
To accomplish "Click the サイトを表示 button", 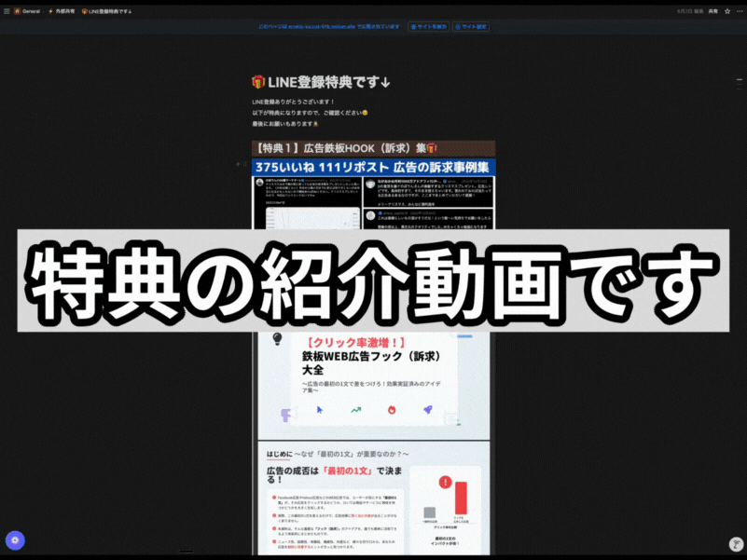I will tap(428, 27).
